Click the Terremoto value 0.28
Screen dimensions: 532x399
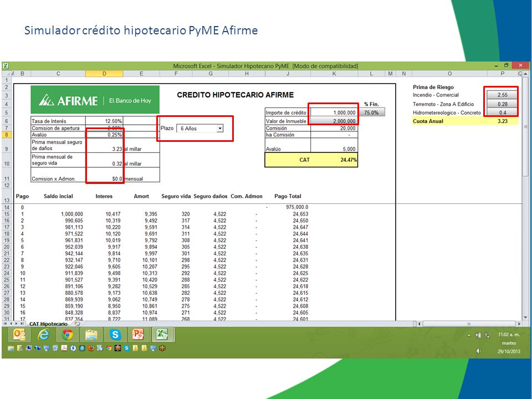tap(503, 104)
